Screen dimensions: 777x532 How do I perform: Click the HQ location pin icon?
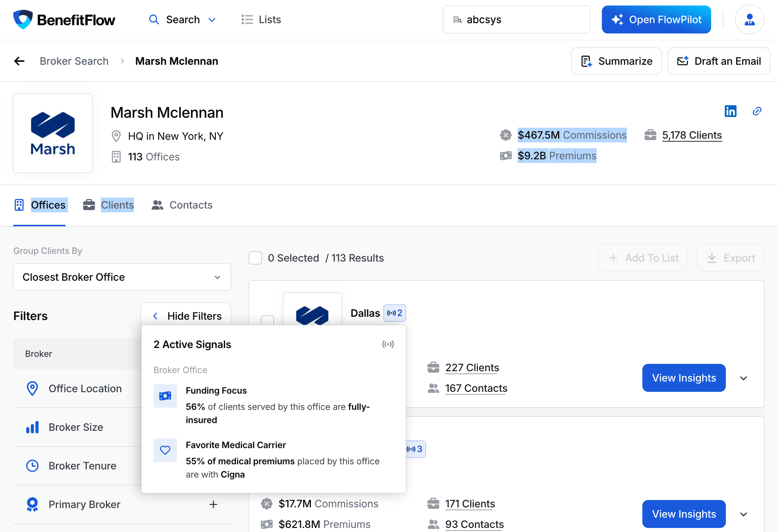[x=116, y=136]
